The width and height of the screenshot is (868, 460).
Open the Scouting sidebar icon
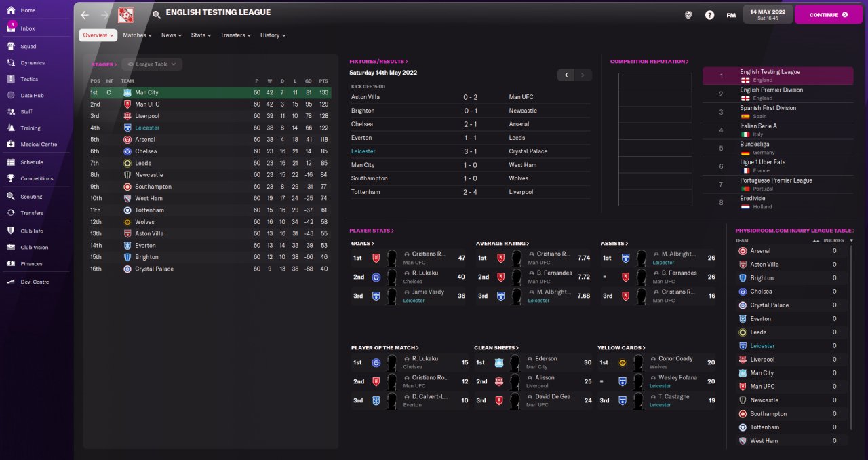11,197
